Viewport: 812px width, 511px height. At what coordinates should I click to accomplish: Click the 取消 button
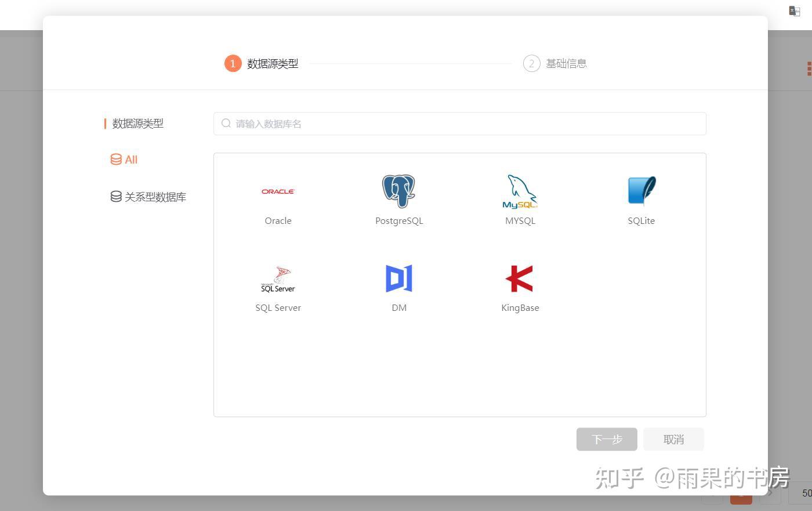click(x=673, y=440)
